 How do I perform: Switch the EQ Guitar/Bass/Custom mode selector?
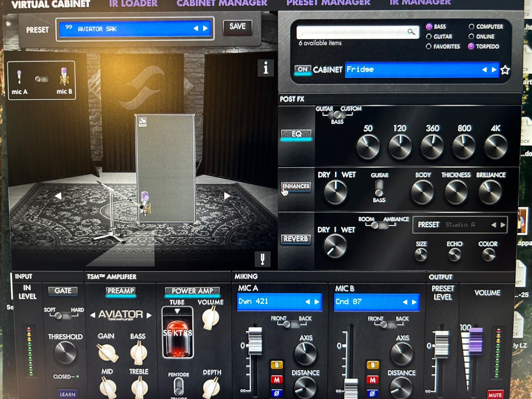point(337,115)
